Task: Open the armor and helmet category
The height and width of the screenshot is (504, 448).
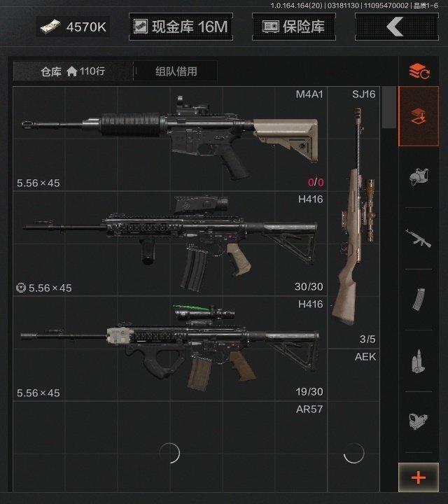Action: (x=419, y=177)
